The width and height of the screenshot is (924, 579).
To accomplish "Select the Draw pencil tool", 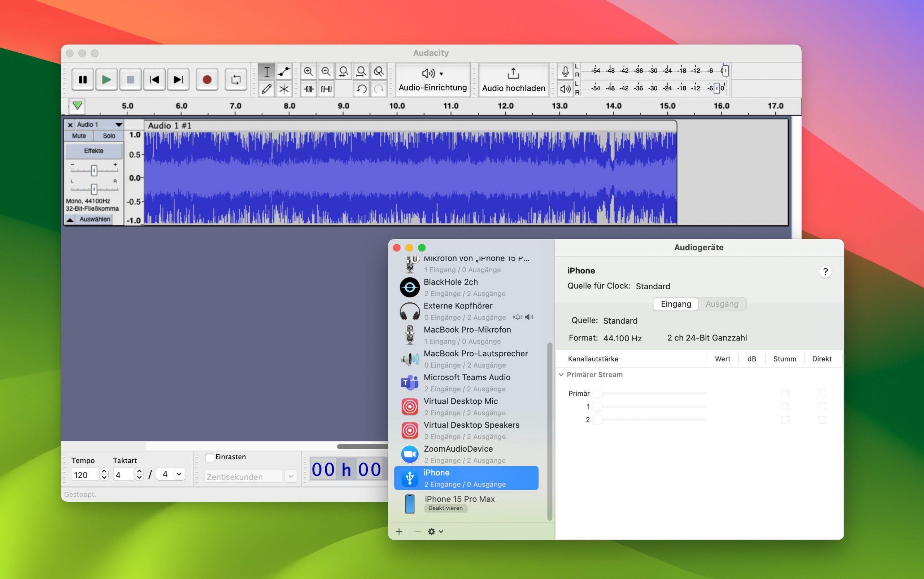I will (267, 89).
